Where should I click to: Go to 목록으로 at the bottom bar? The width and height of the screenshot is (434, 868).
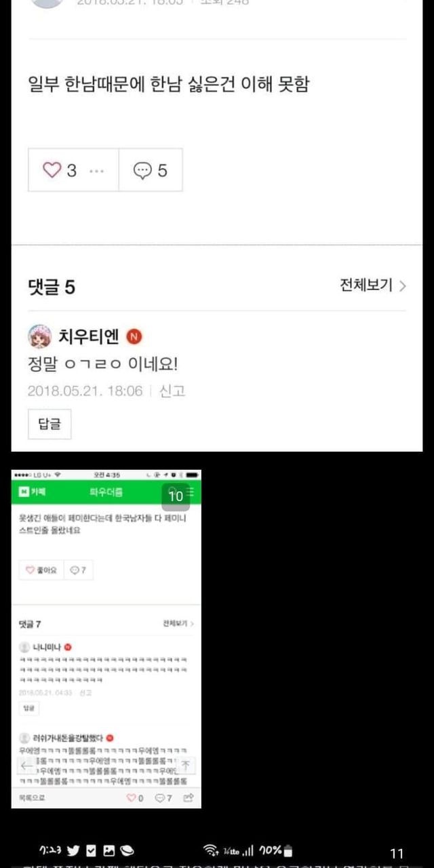(32, 798)
